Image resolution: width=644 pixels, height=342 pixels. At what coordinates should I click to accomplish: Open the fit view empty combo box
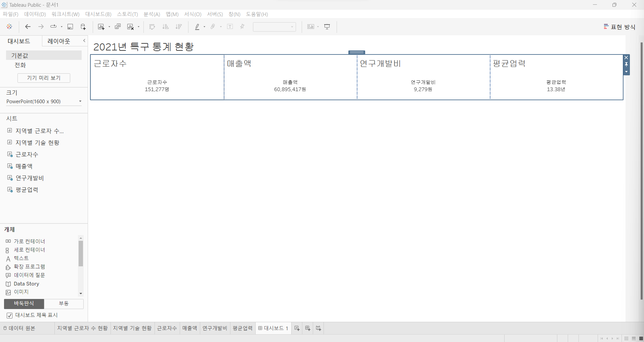[274, 27]
